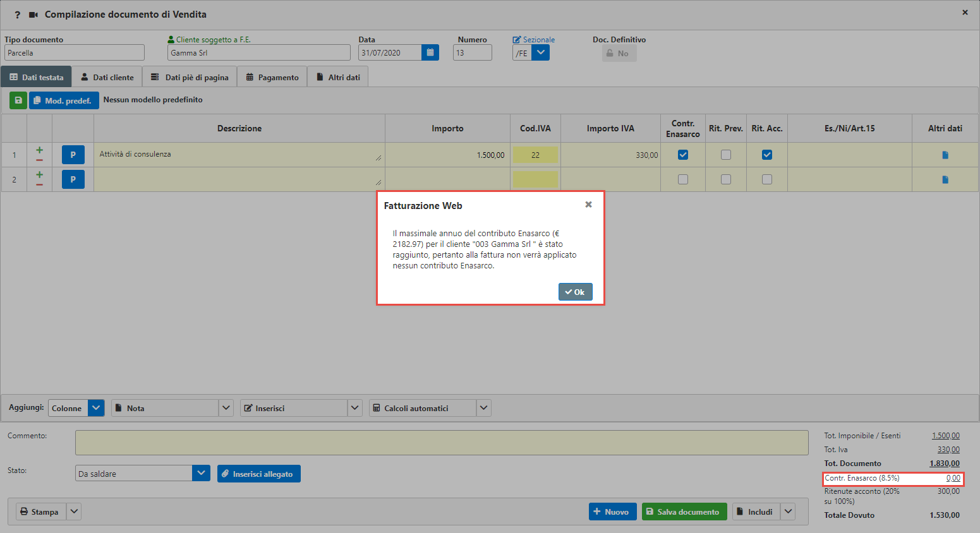Uncheck Rit. Acc. checkbox on row 1
The height and width of the screenshot is (533, 980).
click(767, 155)
